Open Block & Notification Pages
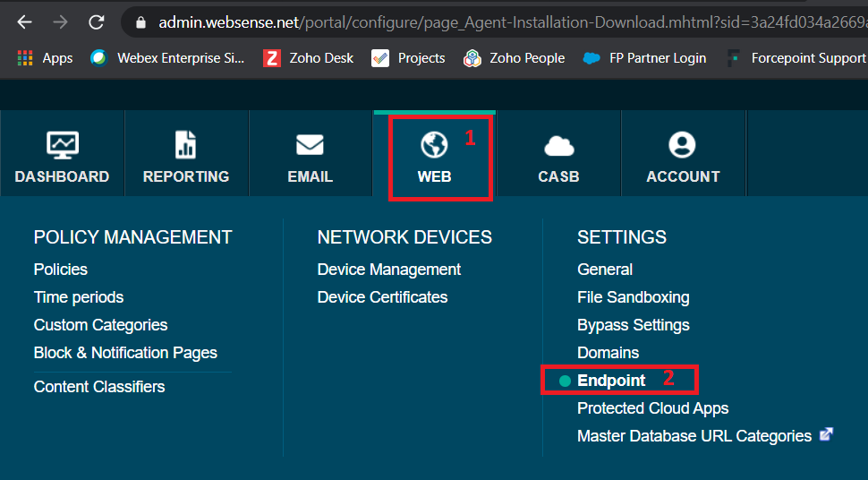The width and height of the screenshot is (868, 480). pos(125,353)
